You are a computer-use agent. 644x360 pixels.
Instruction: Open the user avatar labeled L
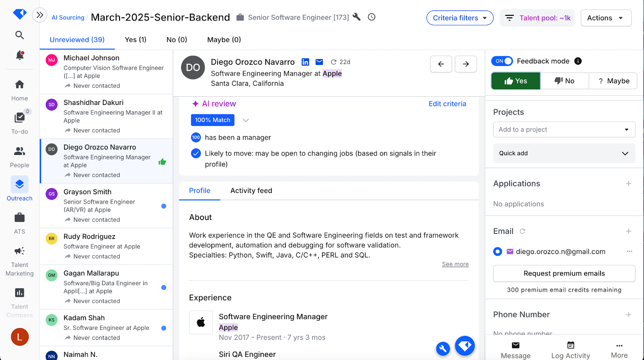tap(20, 337)
